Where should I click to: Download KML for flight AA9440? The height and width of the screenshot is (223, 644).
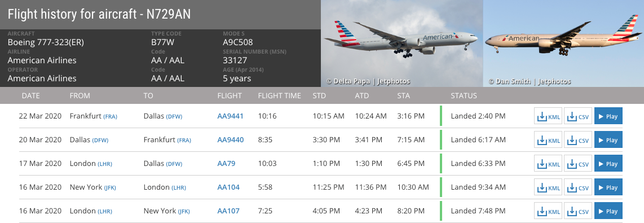click(x=548, y=140)
